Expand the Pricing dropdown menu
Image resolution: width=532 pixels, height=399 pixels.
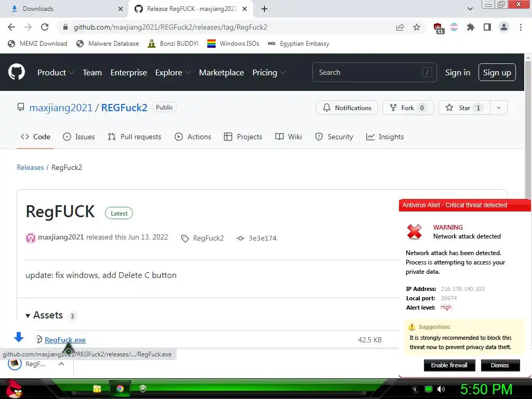(x=269, y=73)
